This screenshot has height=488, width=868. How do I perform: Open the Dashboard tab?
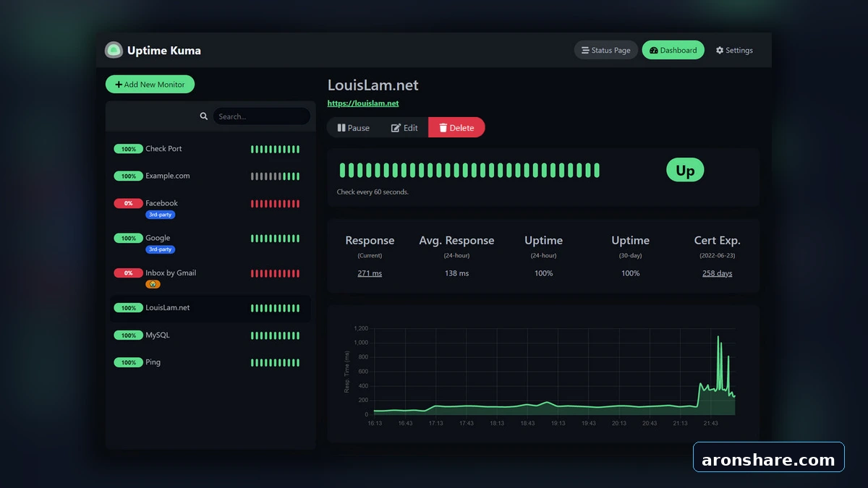(x=673, y=50)
